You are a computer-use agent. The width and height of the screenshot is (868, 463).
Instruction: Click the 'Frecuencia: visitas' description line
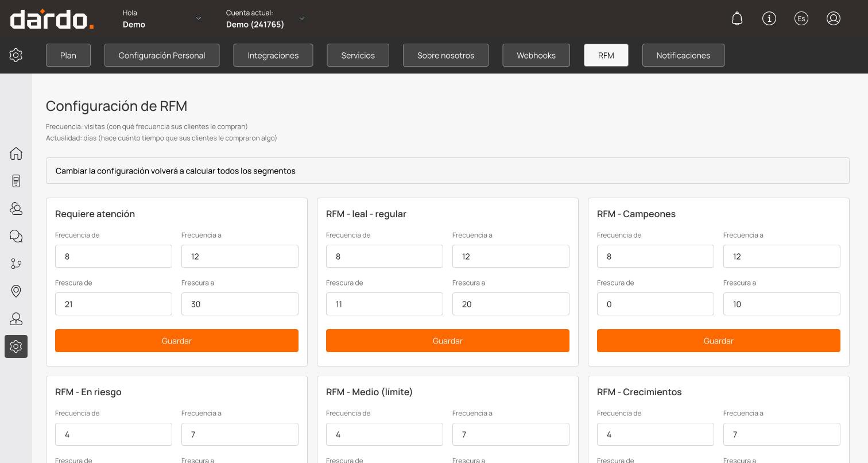click(x=147, y=126)
